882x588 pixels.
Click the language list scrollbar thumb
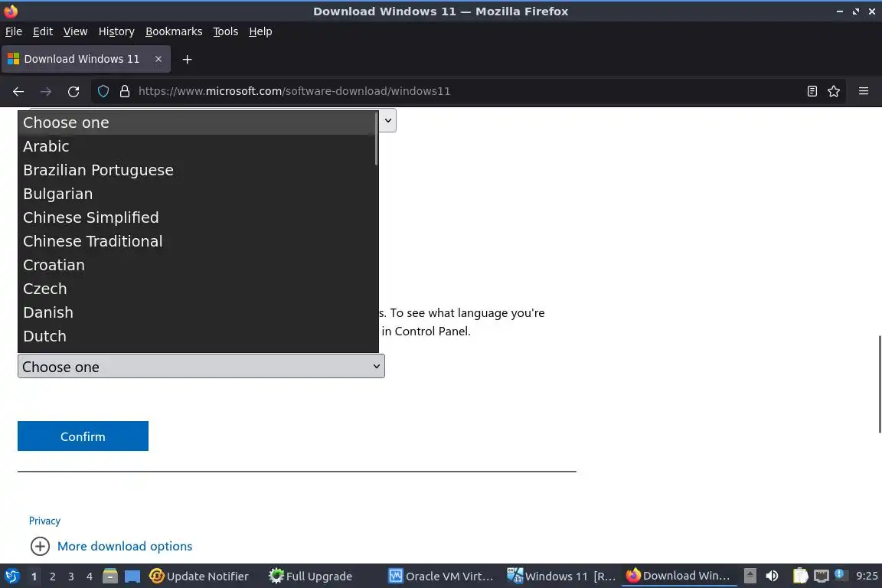376,139
